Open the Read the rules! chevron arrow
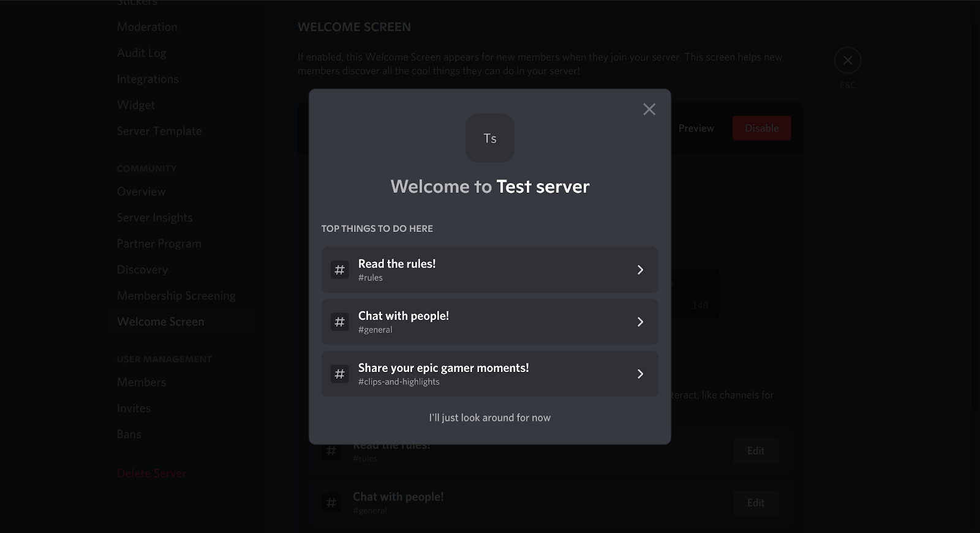 coord(640,270)
